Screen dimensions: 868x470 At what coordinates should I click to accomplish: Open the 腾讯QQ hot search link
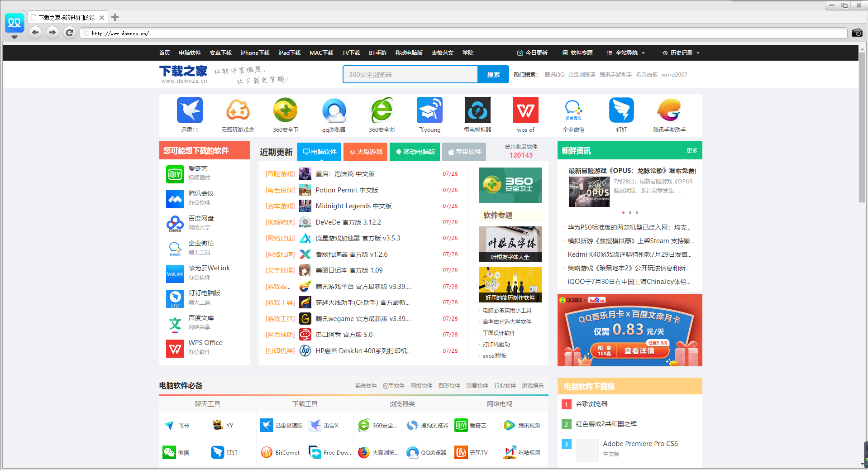coord(554,74)
